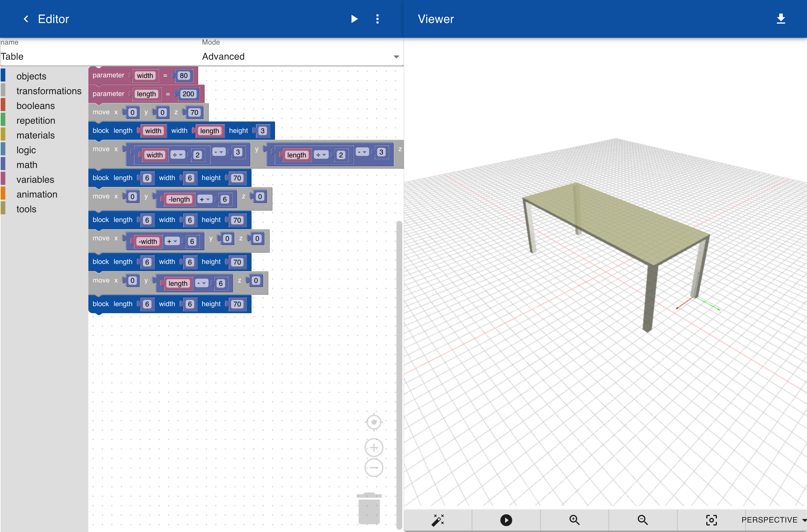Edit the length parameter value 200
The width and height of the screenshot is (807, 532).
(x=188, y=94)
